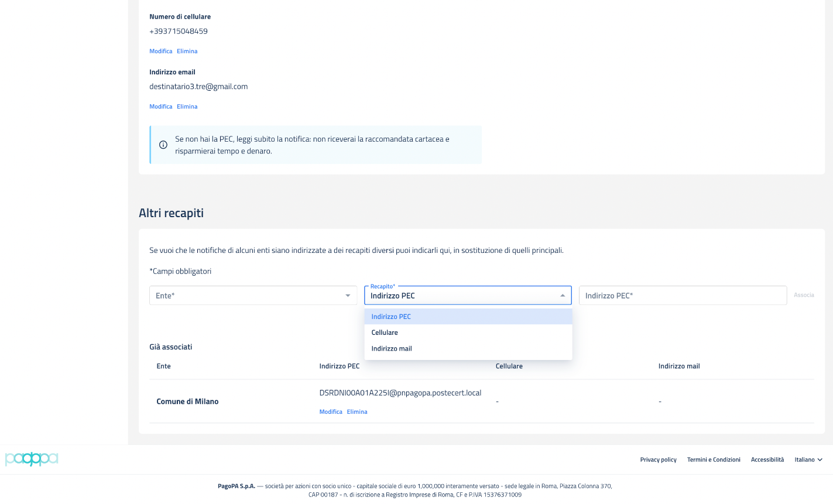
Task: Click Modifica under the email address
Action: point(160,107)
